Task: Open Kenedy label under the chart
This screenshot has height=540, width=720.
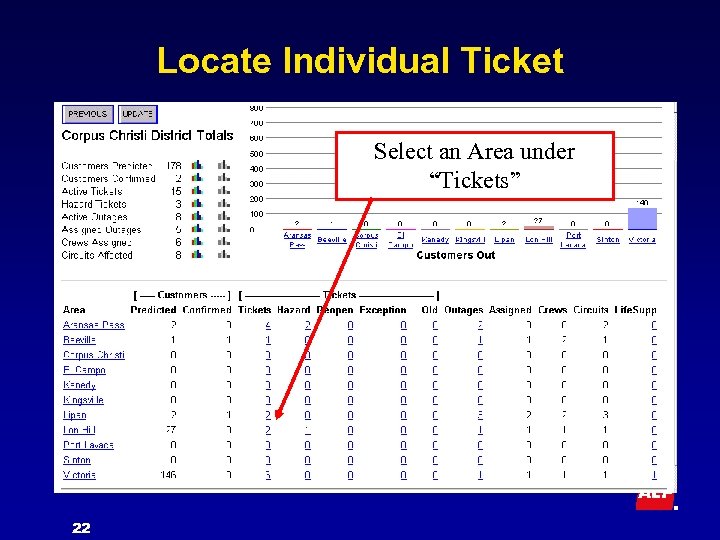Action: point(435,240)
